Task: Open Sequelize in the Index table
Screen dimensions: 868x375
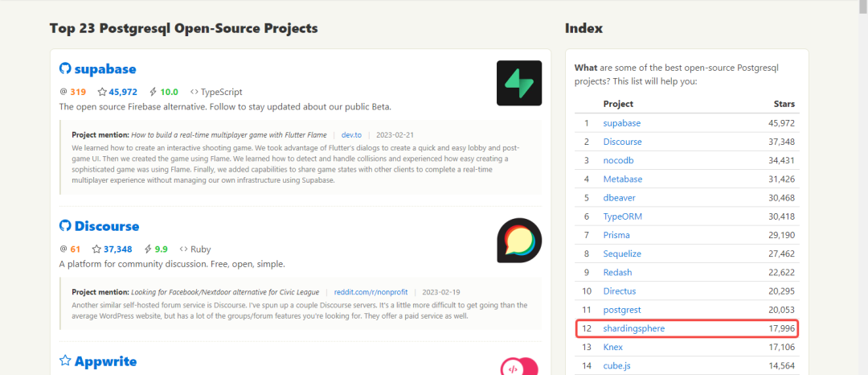Action: 622,253
